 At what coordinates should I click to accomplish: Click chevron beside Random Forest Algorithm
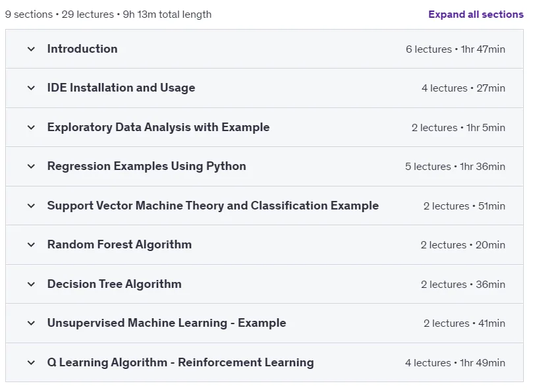pyautogui.click(x=31, y=245)
